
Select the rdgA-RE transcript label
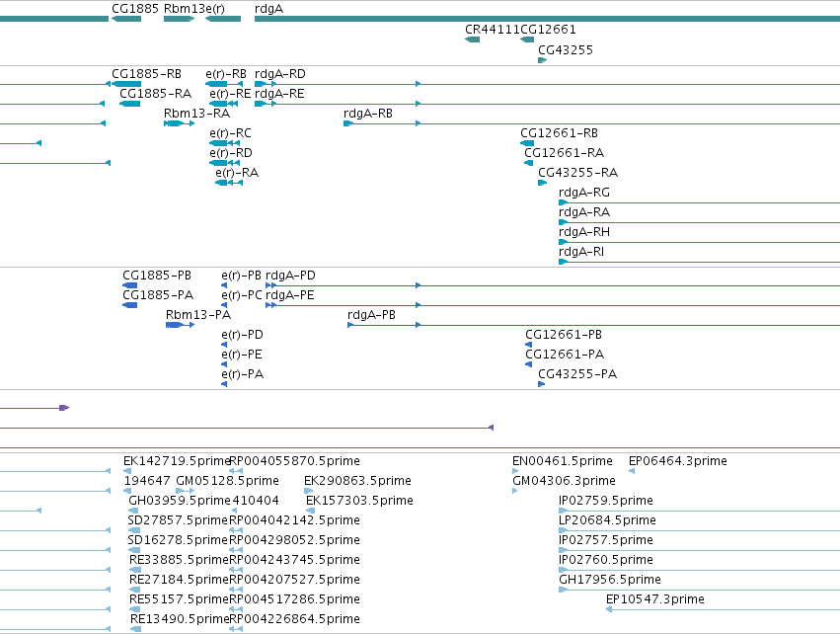coord(279,93)
